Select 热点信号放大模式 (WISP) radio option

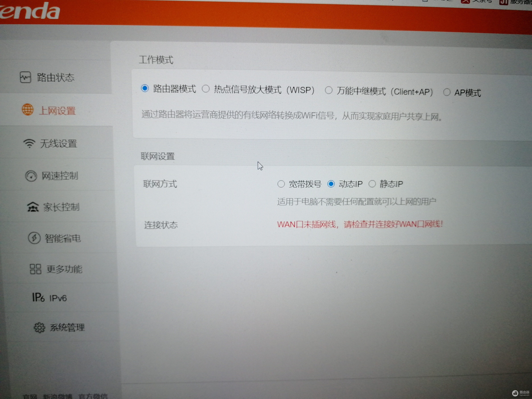point(206,89)
